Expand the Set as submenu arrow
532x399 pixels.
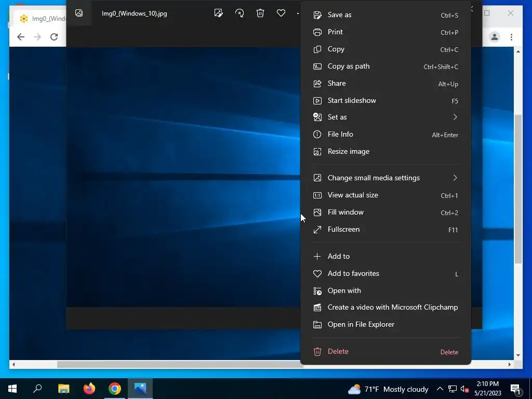[x=455, y=117]
